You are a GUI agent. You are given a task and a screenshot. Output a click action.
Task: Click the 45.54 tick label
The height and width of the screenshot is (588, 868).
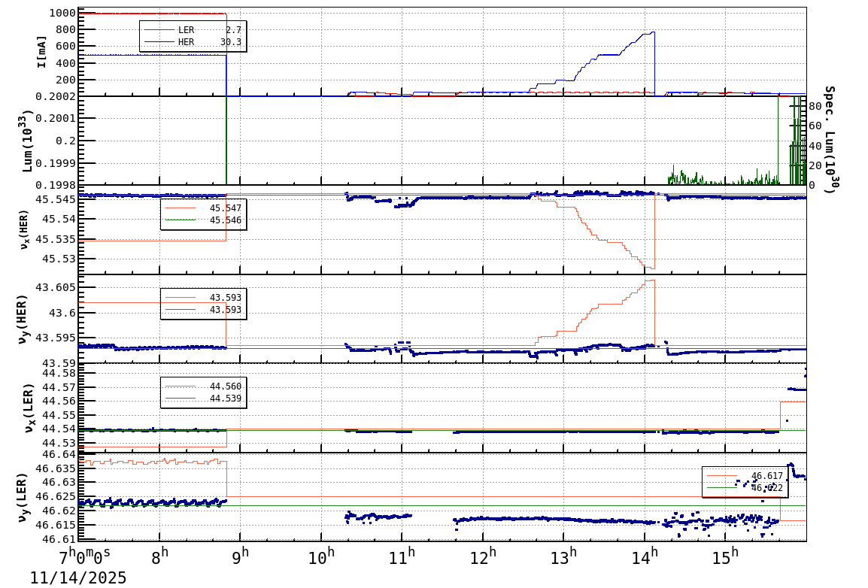[59, 219]
